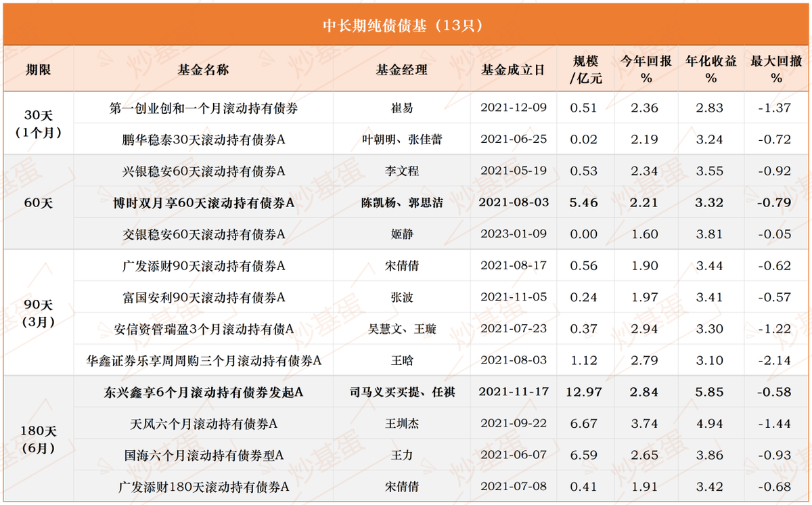
Task: Click the 规模/亿元 column header
Action: (x=585, y=70)
